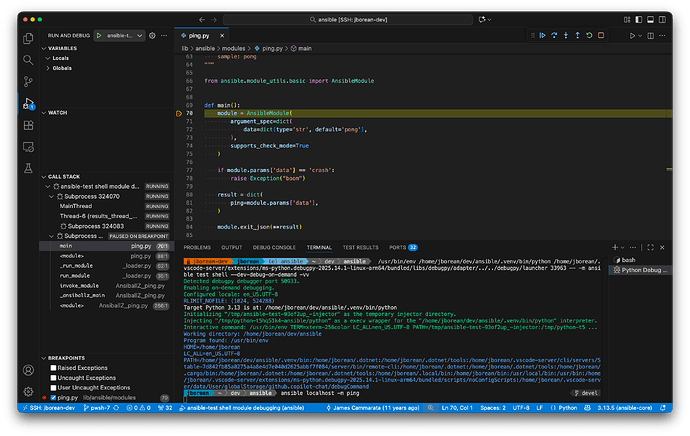Open the Extensions view icon

(x=27, y=124)
